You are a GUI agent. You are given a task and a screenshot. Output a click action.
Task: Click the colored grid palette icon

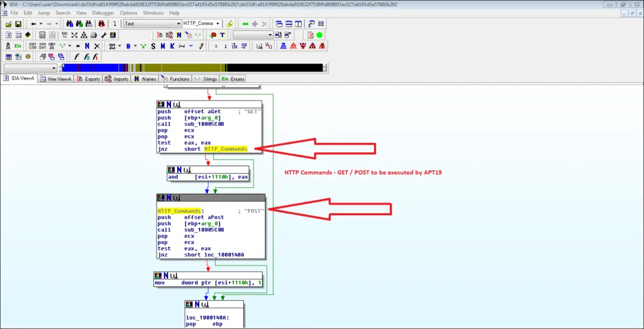113,35
